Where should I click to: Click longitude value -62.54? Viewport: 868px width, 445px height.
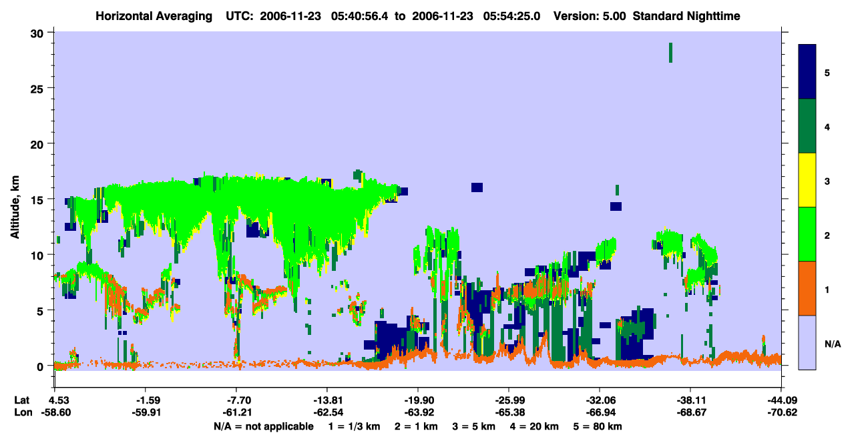tap(327, 412)
